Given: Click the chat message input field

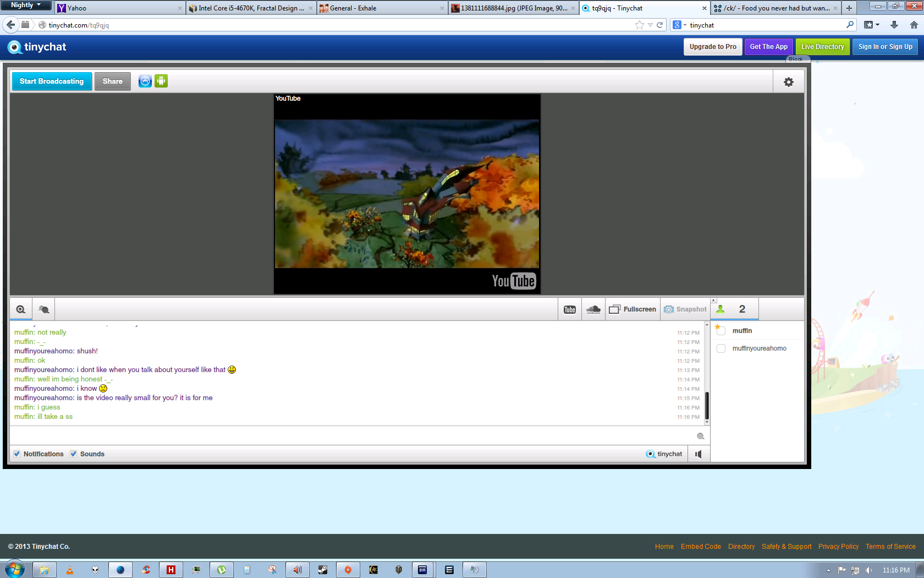Looking at the screenshot, I should (x=352, y=435).
